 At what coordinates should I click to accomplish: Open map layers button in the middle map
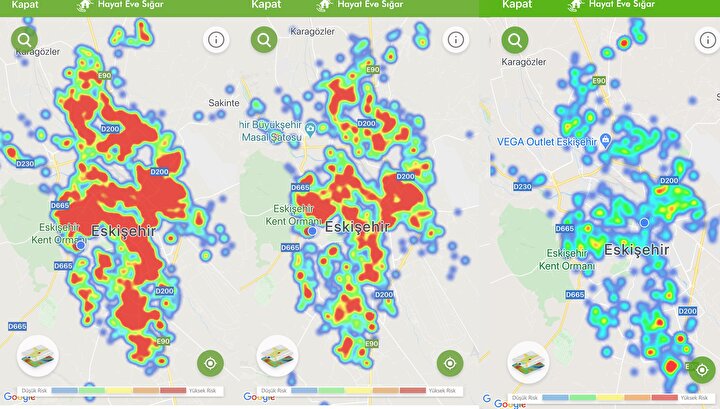click(x=277, y=356)
